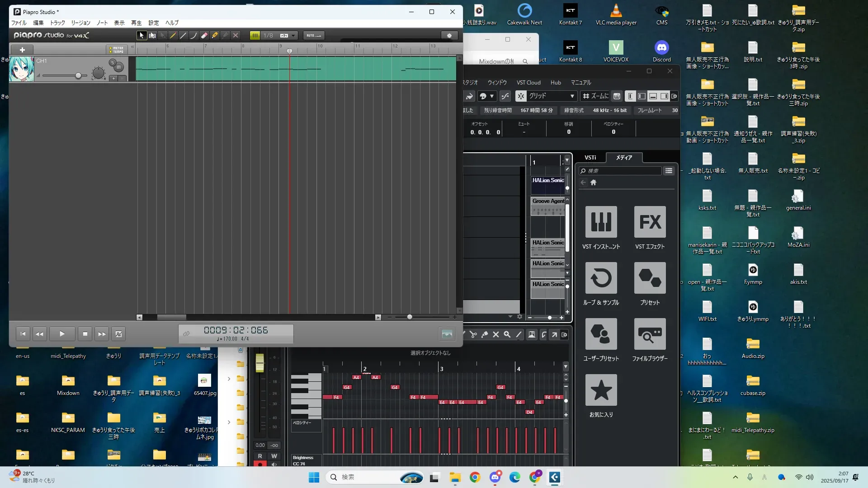868x488 pixels.
Task: Select the curve line tool
Action: tap(193, 35)
